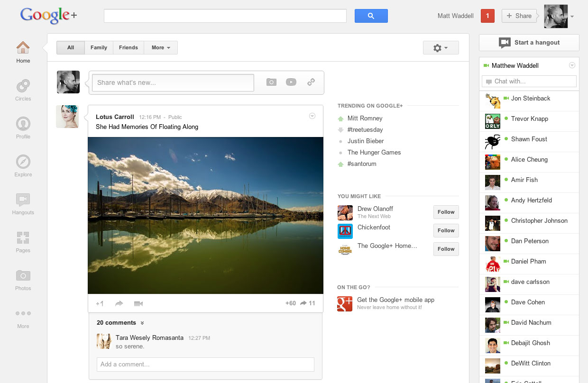The width and height of the screenshot is (588, 383).
Task: Click the +60 plus-ones count
Action: pos(290,303)
